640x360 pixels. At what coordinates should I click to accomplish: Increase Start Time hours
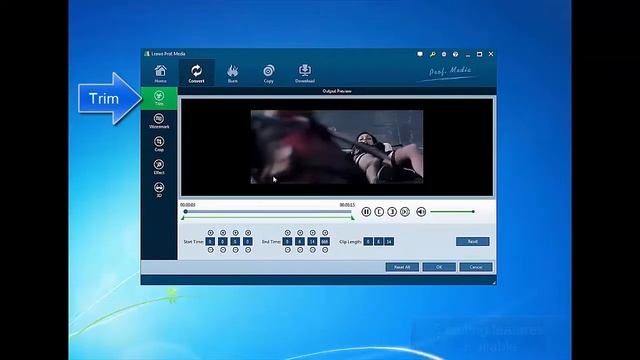pyautogui.click(x=211, y=233)
